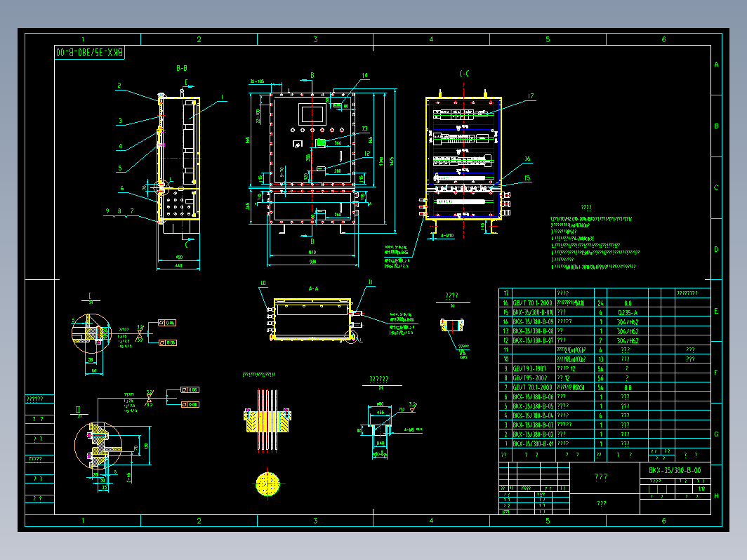Select the 870 width dimension
Image resolution: width=747 pixels, height=560 pixels.
pyautogui.click(x=312, y=253)
